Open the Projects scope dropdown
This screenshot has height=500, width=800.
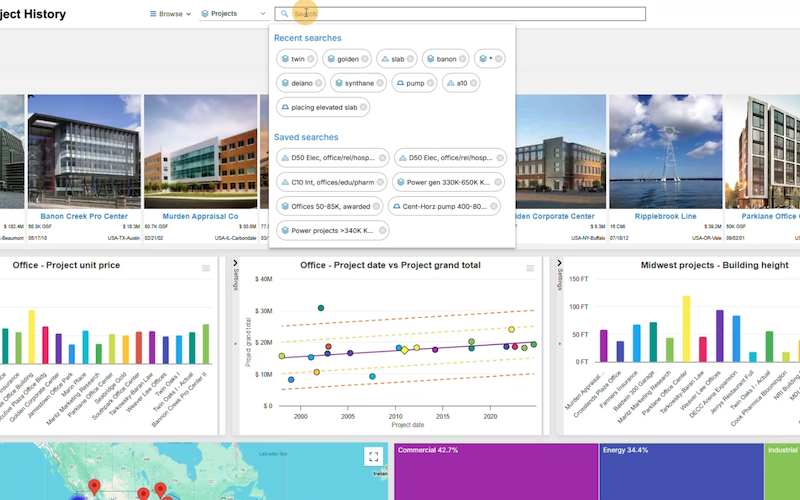point(234,14)
